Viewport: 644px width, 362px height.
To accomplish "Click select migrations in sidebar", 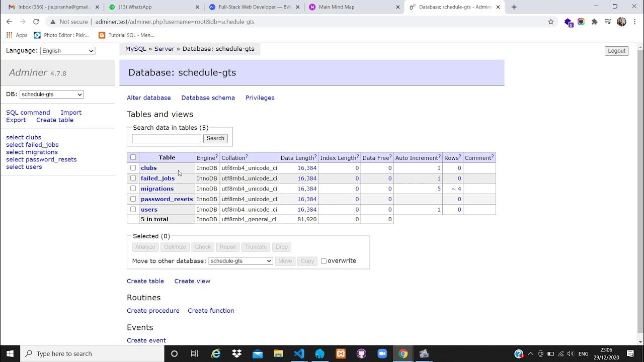I will [x=32, y=152].
